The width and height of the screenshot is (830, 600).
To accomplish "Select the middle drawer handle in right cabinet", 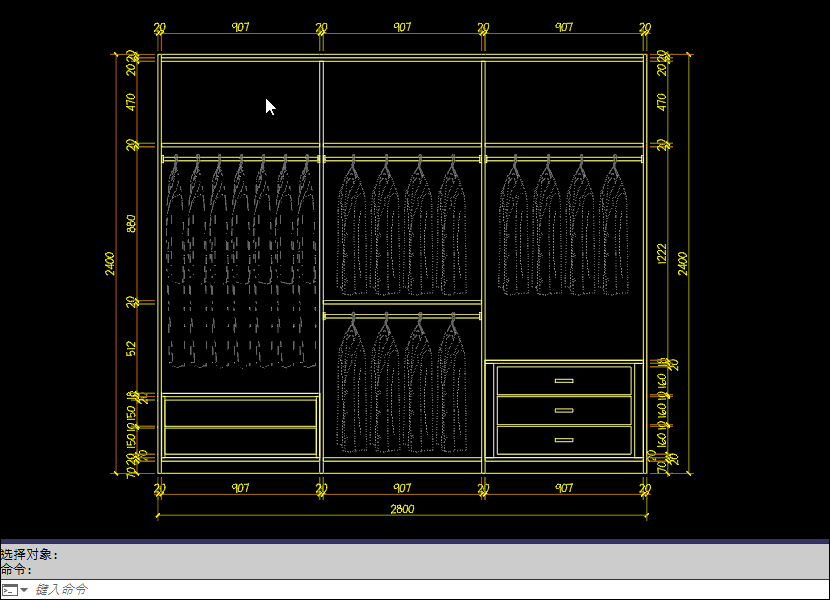I will tap(564, 410).
